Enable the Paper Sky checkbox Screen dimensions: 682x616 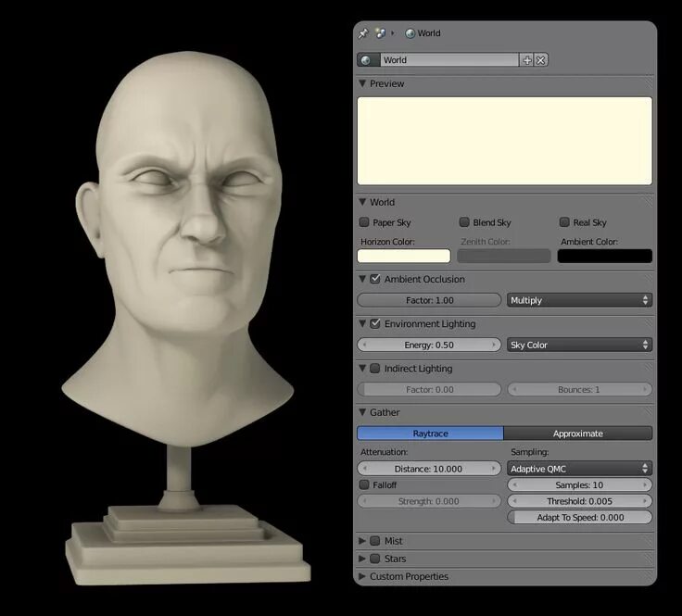(x=364, y=222)
